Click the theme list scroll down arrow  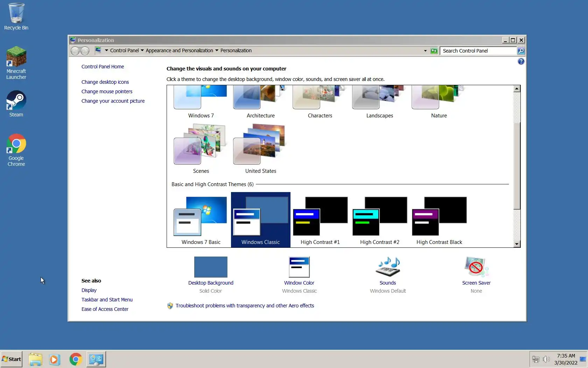(x=517, y=244)
